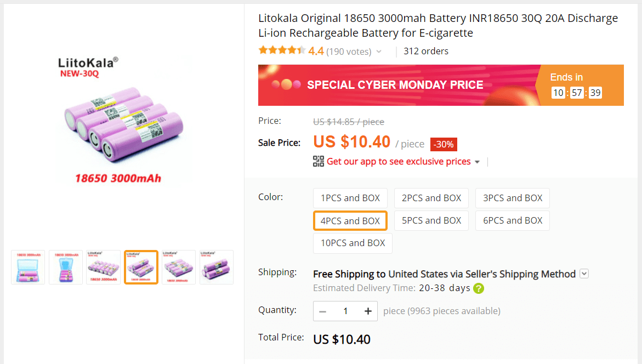642x364 pixels.
Task: Pick the 6PCS and BOX option
Action: 513,220
